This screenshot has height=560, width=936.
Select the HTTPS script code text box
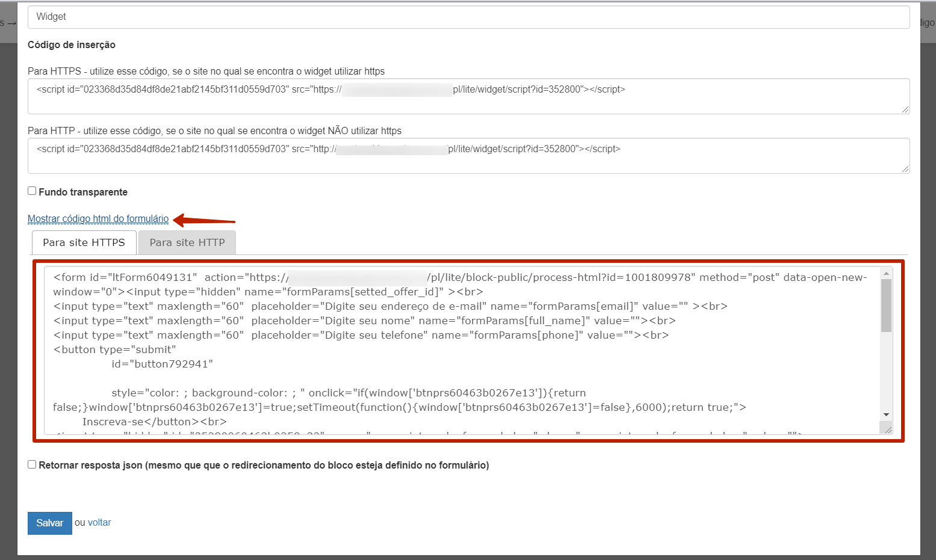468,96
